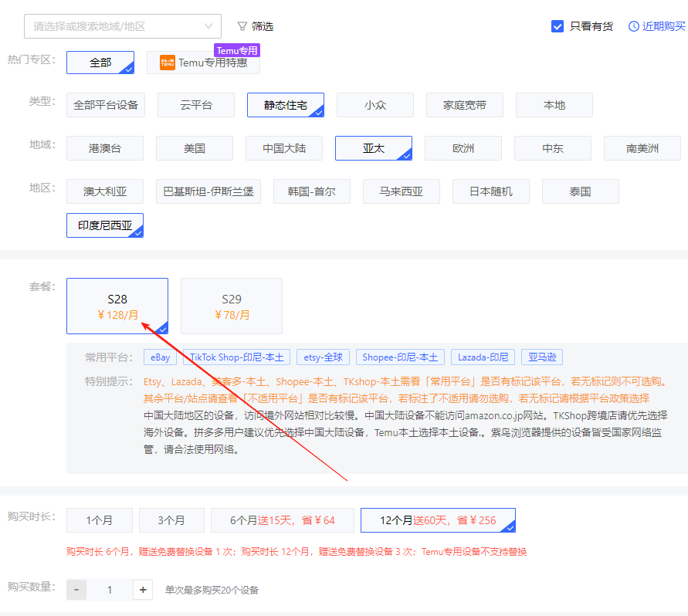Viewport: 688px width, 616px height.
Task: Select 中东 region
Action: pos(552,148)
